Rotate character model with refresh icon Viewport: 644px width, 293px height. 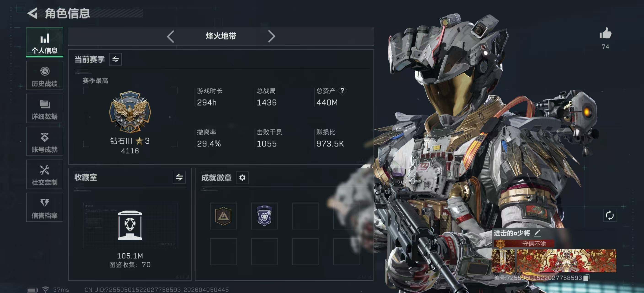coord(609,215)
